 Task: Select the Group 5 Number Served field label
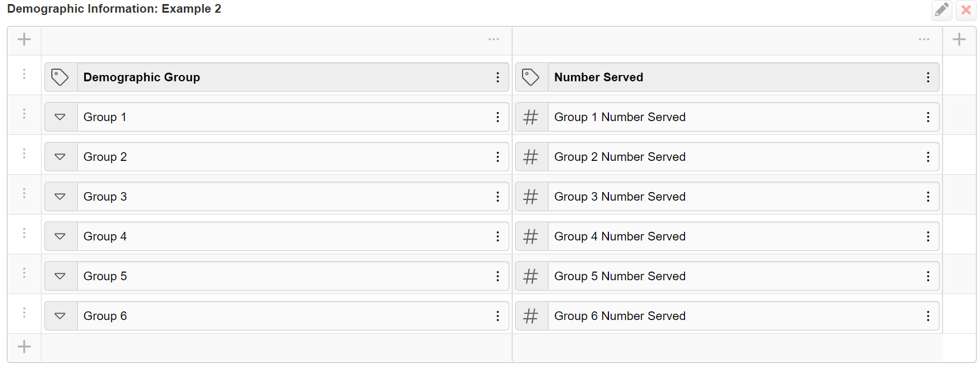point(620,276)
